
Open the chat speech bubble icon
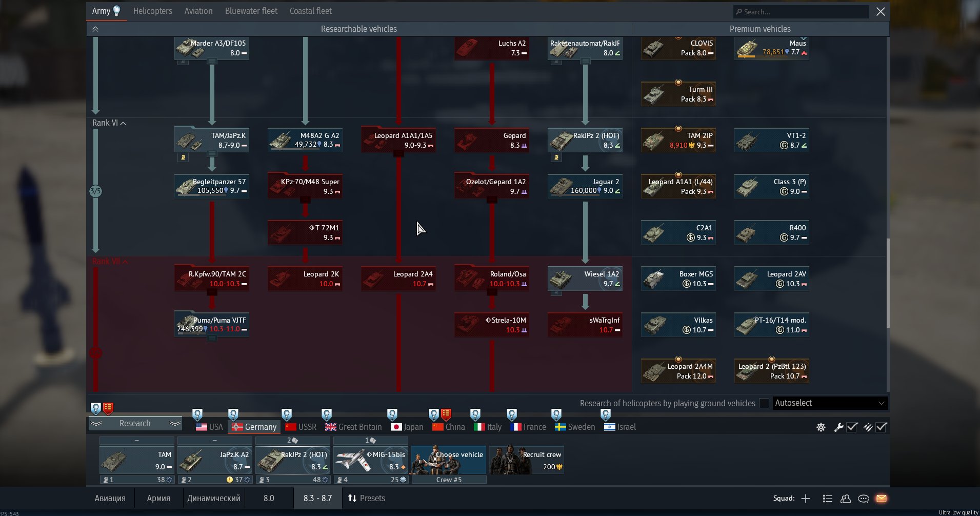(864, 499)
